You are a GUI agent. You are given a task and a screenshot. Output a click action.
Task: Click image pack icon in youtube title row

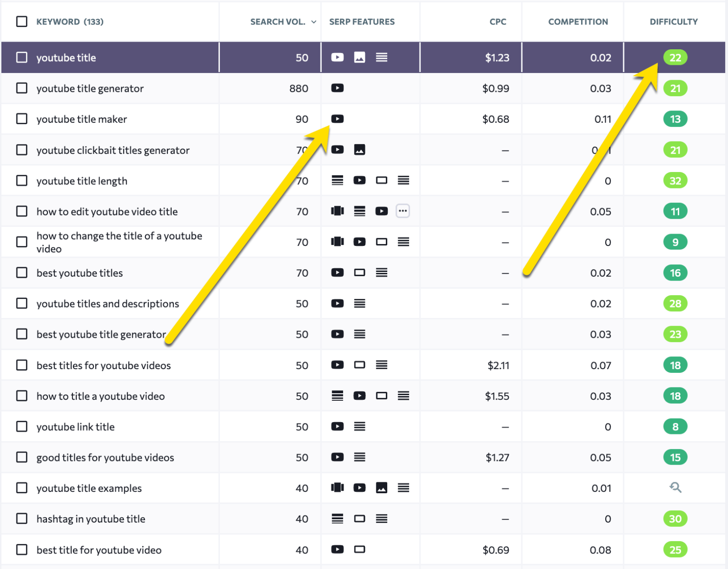tap(359, 57)
